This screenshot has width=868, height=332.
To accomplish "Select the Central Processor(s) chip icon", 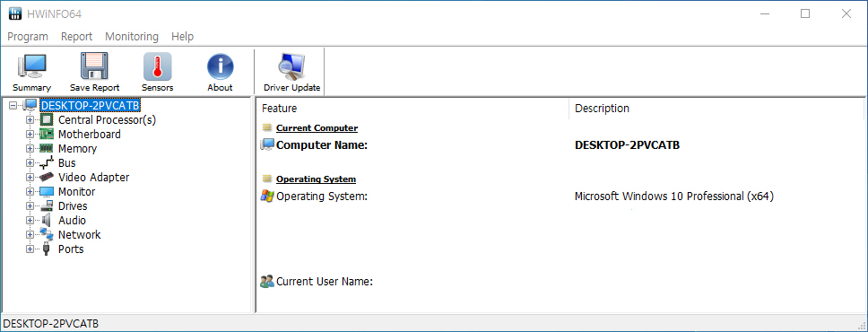I will [x=48, y=119].
